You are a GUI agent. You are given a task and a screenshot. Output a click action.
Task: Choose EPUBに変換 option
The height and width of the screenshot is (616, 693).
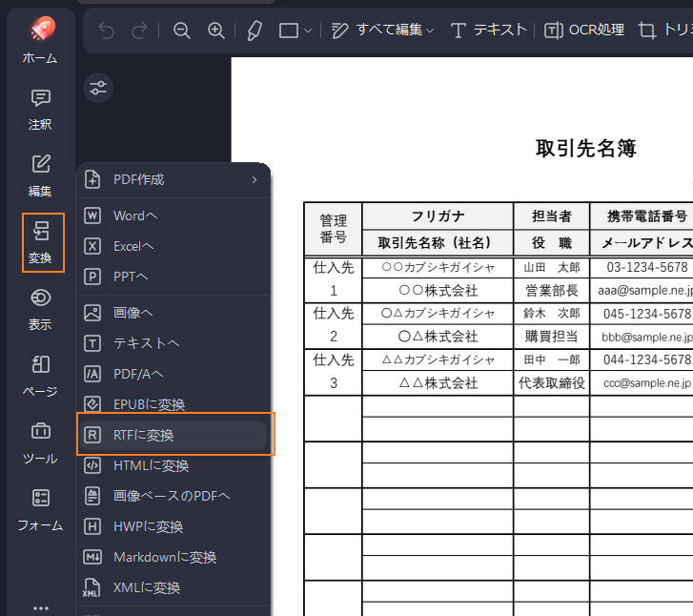tap(173, 404)
